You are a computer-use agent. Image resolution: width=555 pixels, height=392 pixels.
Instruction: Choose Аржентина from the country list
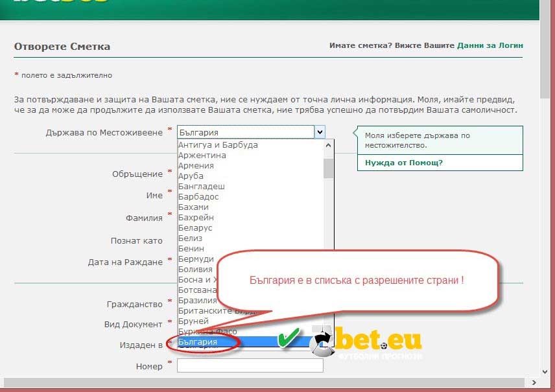coord(202,156)
